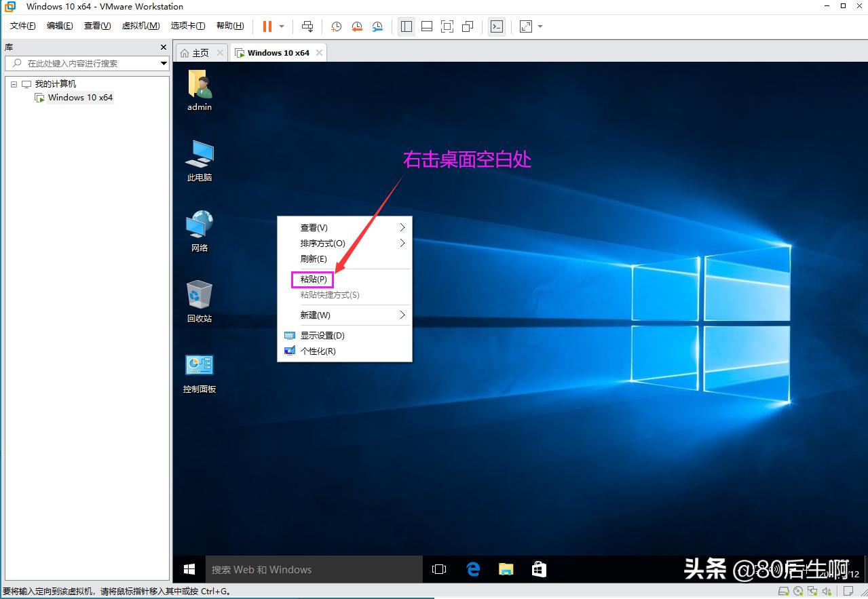
Task: Expand the library search box dropdown
Action: (x=164, y=63)
